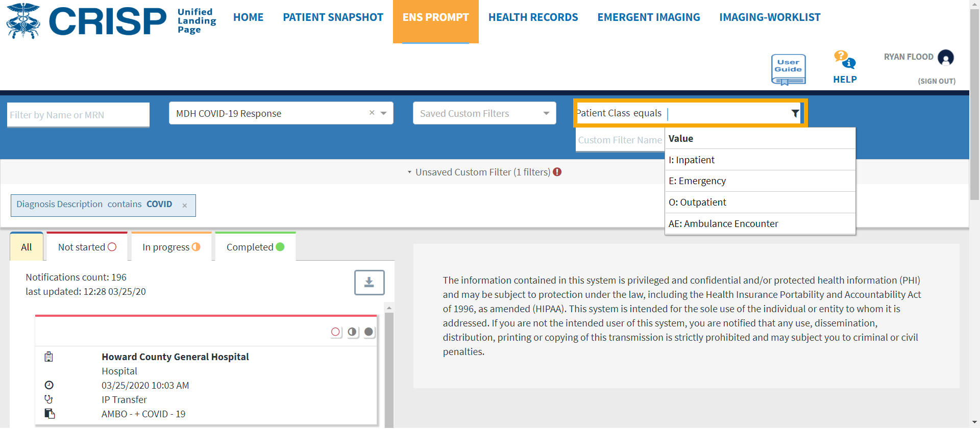Click Howard County General Hospital title
The image size is (980, 430).
point(175,357)
